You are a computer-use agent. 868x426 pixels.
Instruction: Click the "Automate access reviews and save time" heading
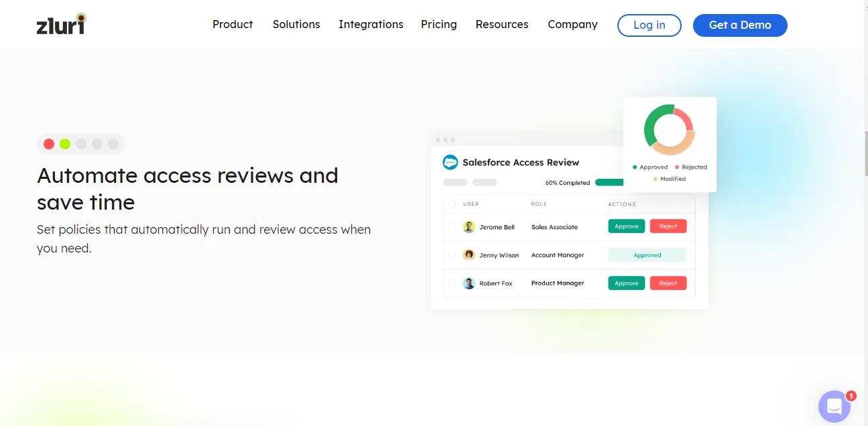188,188
